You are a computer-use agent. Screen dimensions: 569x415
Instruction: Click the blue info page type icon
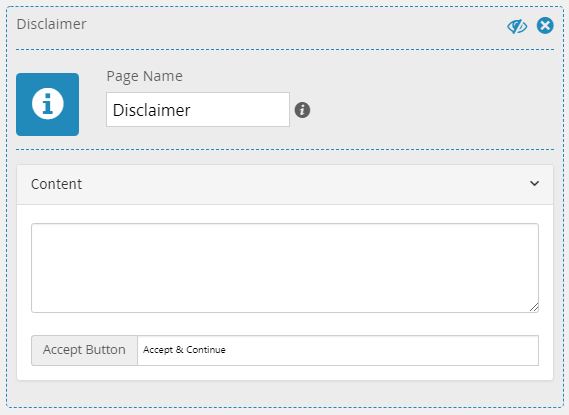(x=48, y=104)
